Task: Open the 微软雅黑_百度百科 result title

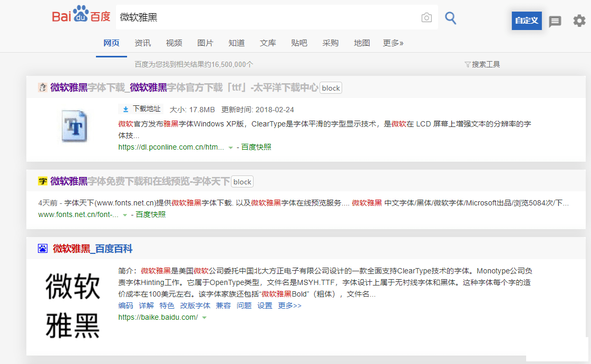Action: [93, 249]
